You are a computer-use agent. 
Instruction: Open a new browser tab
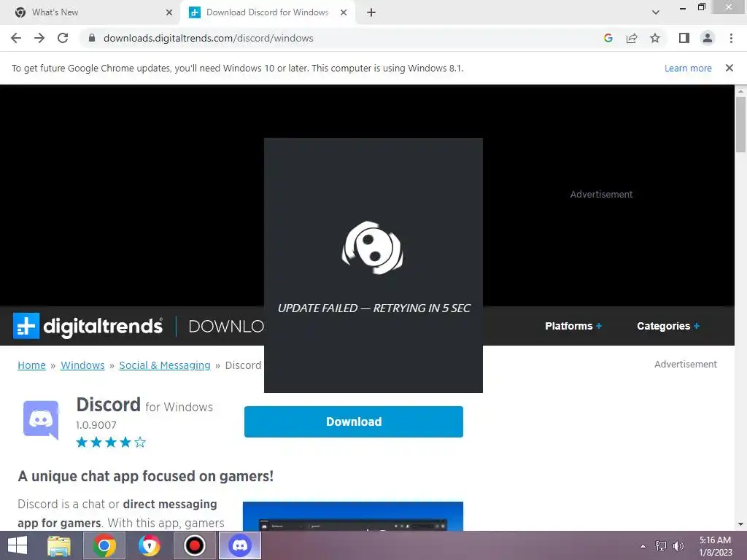[x=371, y=12]
